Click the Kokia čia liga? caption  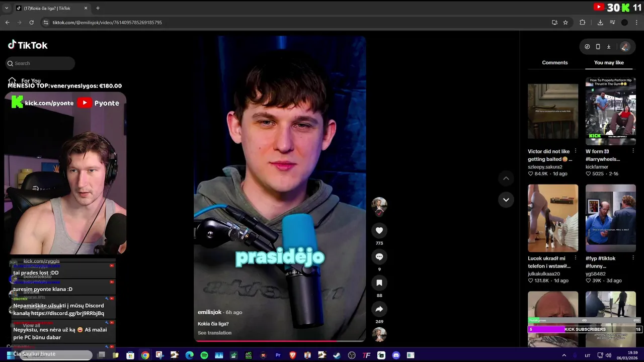pyautogui.click(x=213, y=324)
